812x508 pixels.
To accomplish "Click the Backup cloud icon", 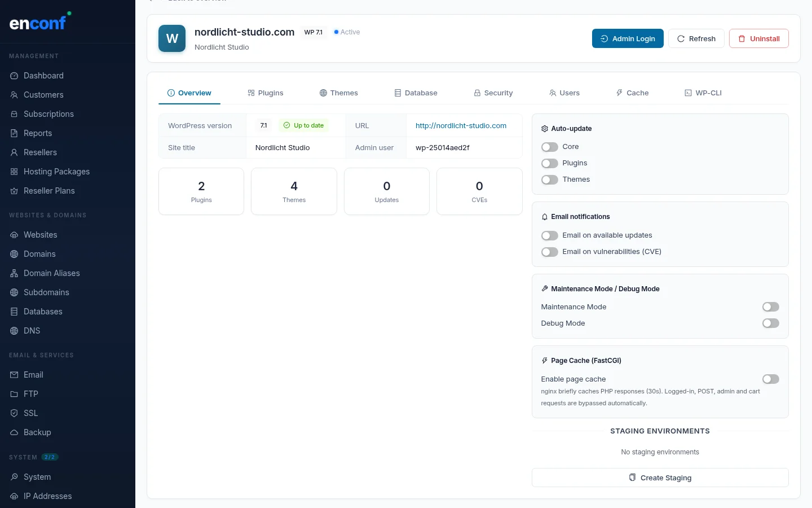I will coord(14,432).
